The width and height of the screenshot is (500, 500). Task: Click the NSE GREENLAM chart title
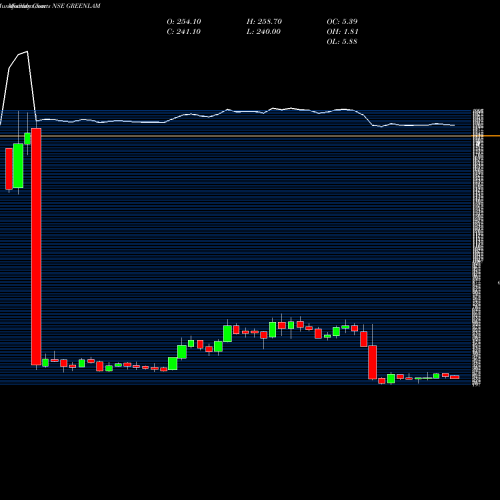(76, 6)
